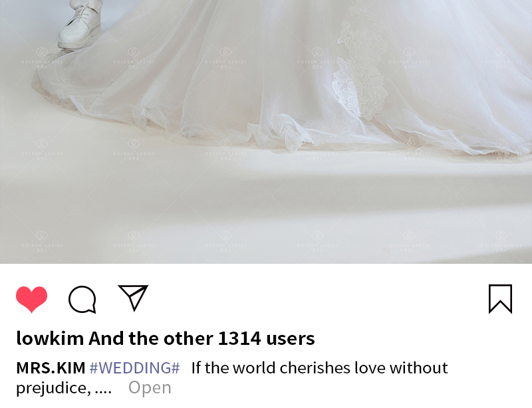The height and width of the screenshot is (408, 532).
Task: Click the tulle hem of the gown
Action: [x=271, y=132]
